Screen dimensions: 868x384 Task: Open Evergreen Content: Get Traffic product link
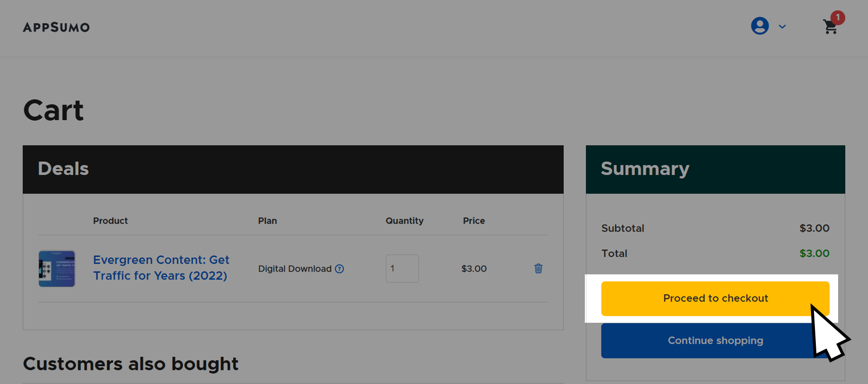(x=161, y=268)
